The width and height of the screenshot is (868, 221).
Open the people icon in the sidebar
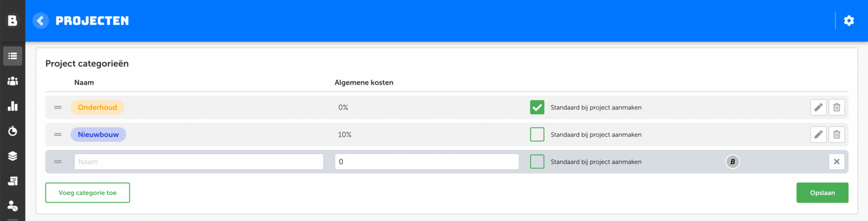[12, 81]
